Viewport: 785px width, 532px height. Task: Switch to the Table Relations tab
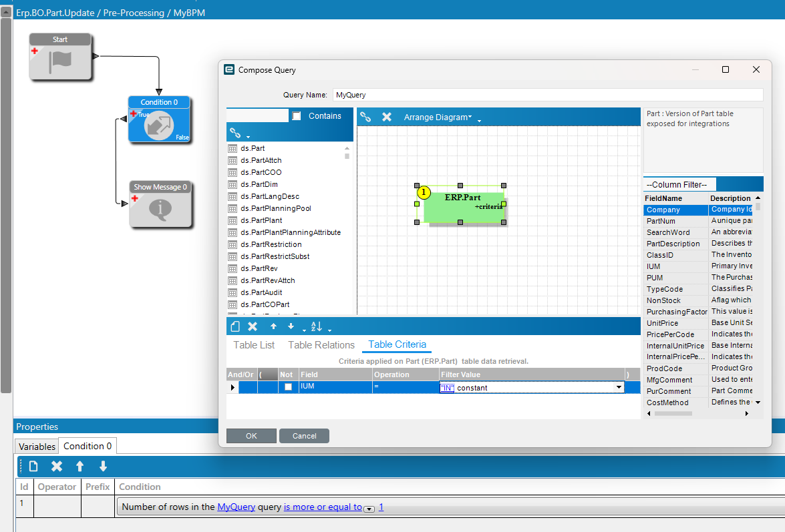(x=321, y=345)
